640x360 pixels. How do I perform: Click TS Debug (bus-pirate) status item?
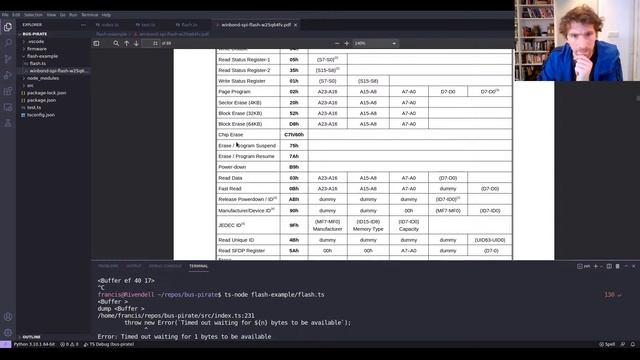coord(109,344)
